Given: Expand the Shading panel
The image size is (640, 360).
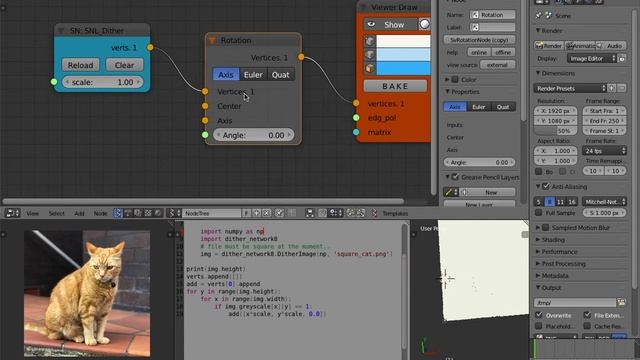Looking at the screenshot, I should click(553, 240).
